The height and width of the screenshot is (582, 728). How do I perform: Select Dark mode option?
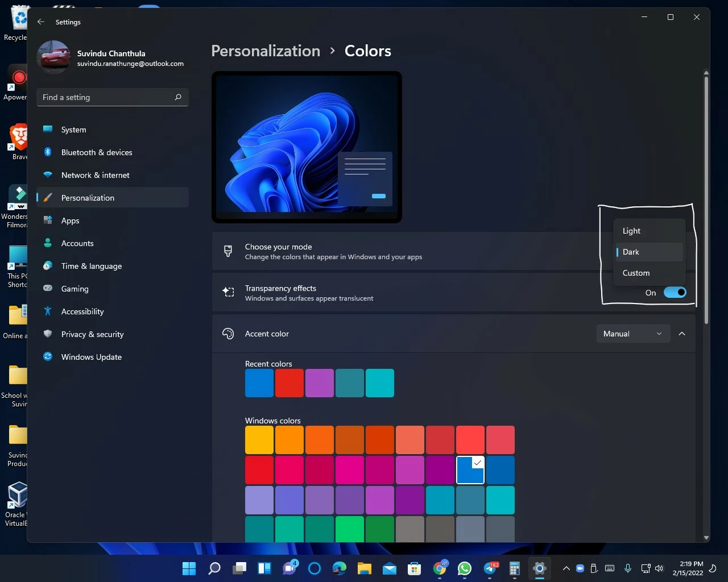649,252
